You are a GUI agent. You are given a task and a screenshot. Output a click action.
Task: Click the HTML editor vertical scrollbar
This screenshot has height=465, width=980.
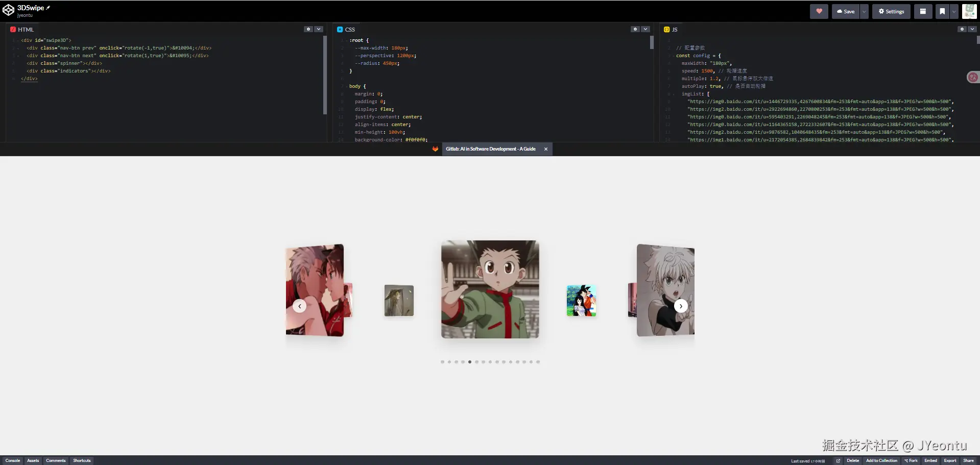point(325,75)
